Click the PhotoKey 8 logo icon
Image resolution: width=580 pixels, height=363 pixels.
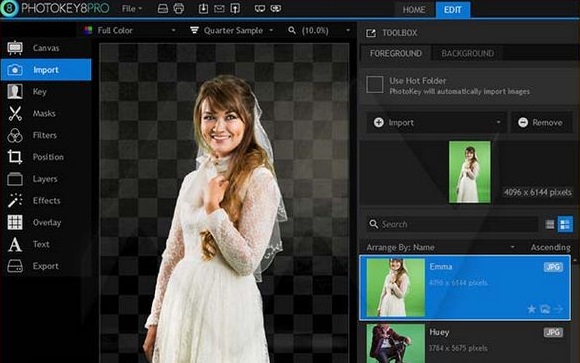click(9, 8)
